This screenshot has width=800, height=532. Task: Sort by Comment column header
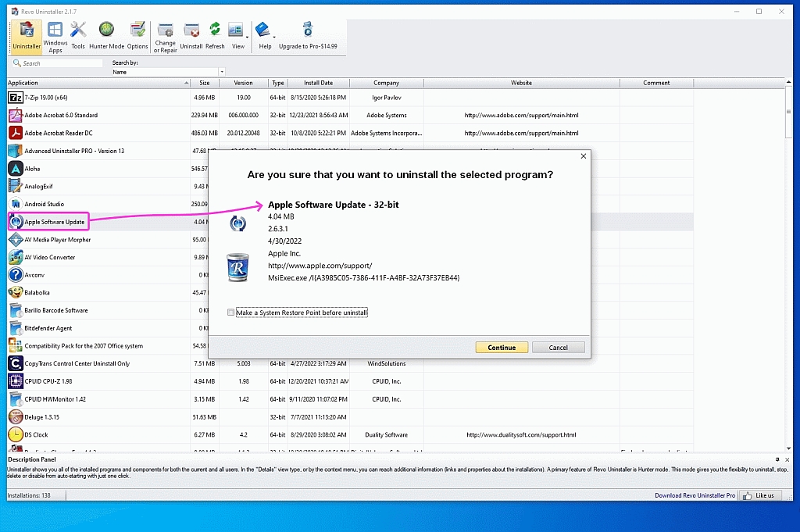[x=656, y=83]
